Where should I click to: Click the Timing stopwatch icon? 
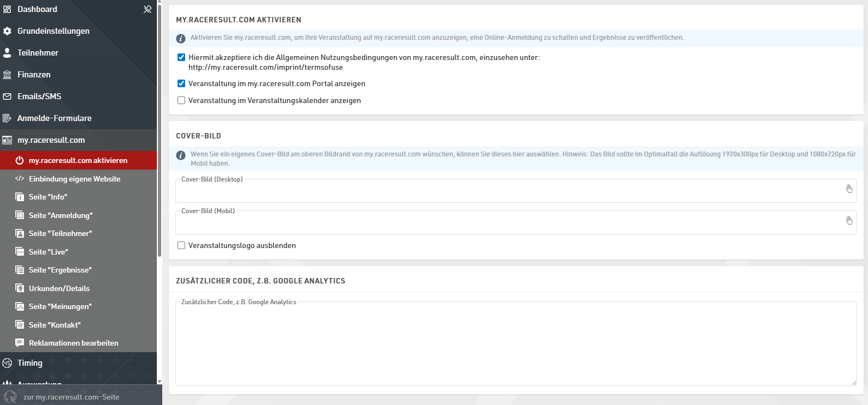[x=7, y=363]
